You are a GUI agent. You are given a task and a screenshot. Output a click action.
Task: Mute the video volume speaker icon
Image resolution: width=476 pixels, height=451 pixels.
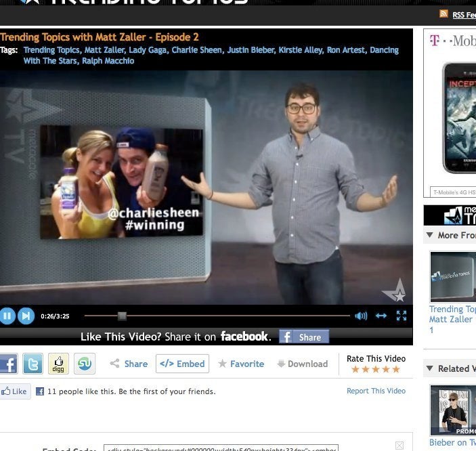(361, 316)
